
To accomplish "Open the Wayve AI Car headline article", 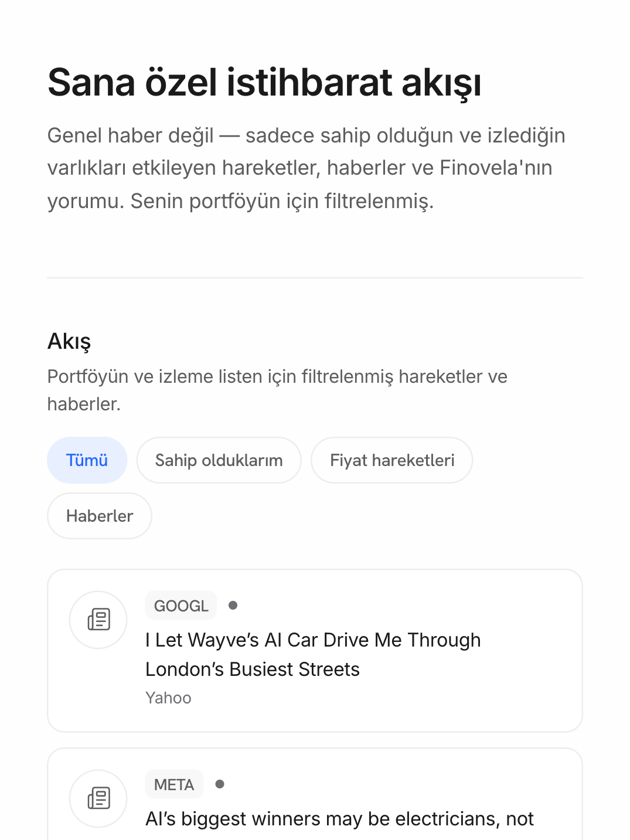I will [x=313, y=654].
